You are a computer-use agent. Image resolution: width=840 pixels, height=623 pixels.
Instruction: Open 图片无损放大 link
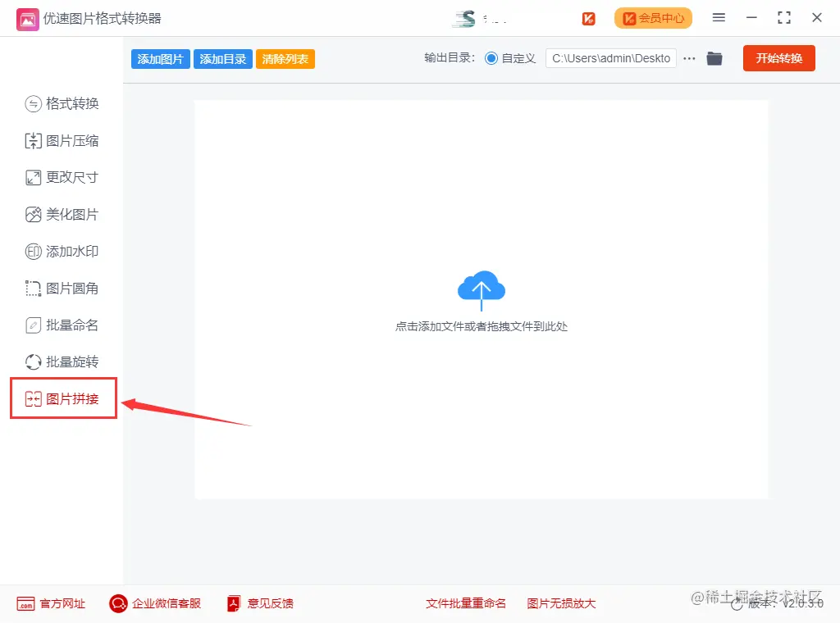[x=561, y=603]
